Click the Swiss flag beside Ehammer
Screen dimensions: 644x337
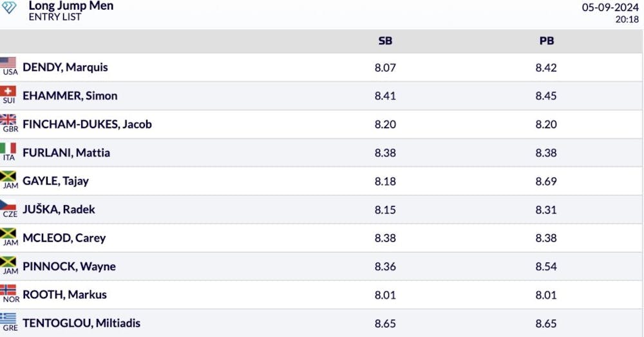coord(8,91)
